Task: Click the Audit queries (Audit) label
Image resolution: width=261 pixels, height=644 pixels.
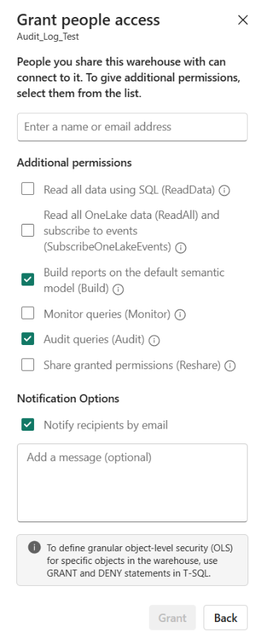Action: [94, 339]
